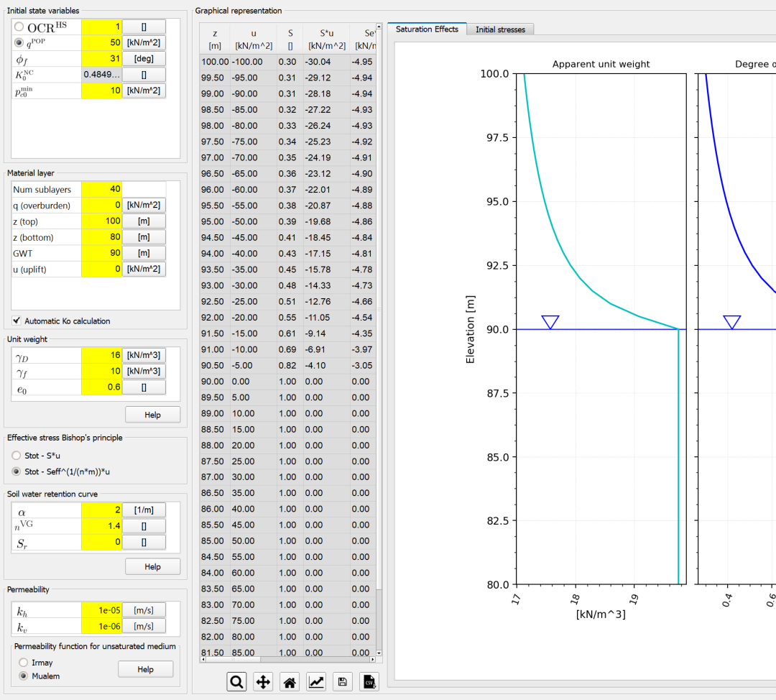Image resolution: width=776 pixels, height=700 pixels.
Task: Edit the u (uplift) value field
Action: (x=101, y=269)
